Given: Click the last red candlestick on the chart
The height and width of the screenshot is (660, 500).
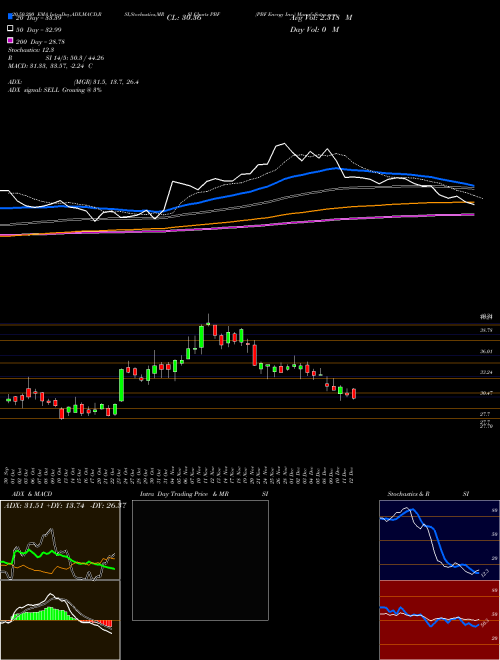Looking at the screenshot, I should coord(354,394).
